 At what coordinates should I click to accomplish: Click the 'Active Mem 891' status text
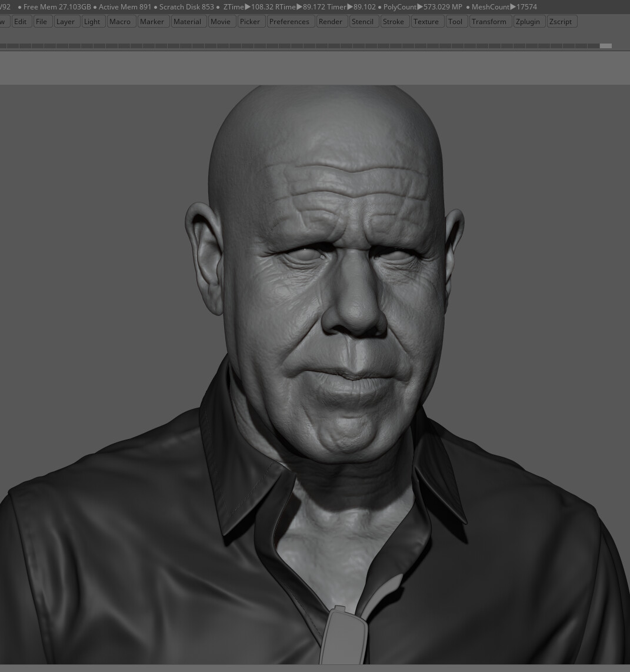(x=125, y=7)
